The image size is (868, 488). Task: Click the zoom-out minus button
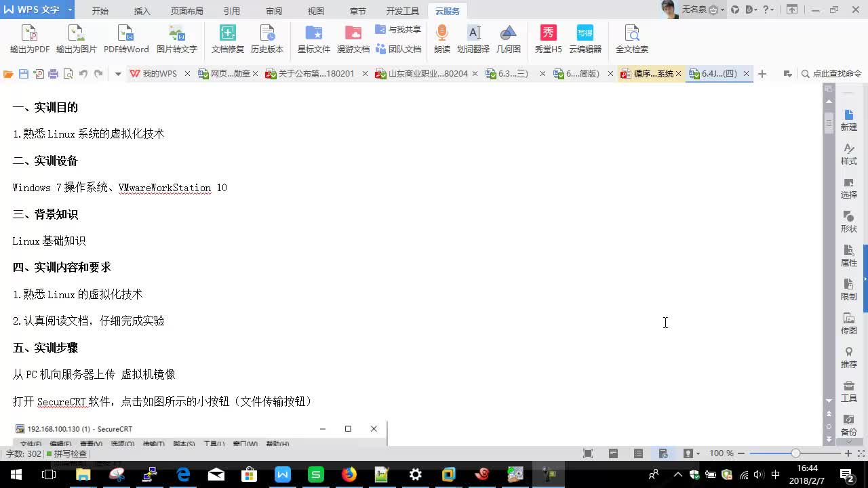point(741,453)
